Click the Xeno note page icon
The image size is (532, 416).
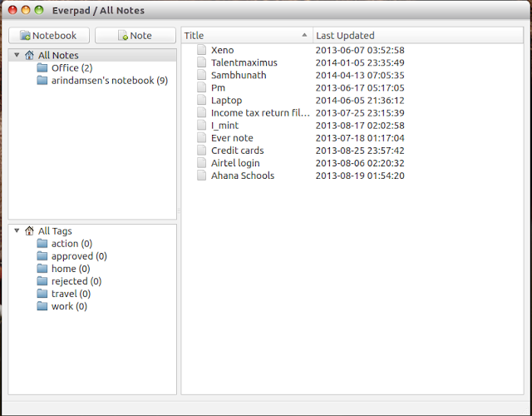tap(201, 50)
